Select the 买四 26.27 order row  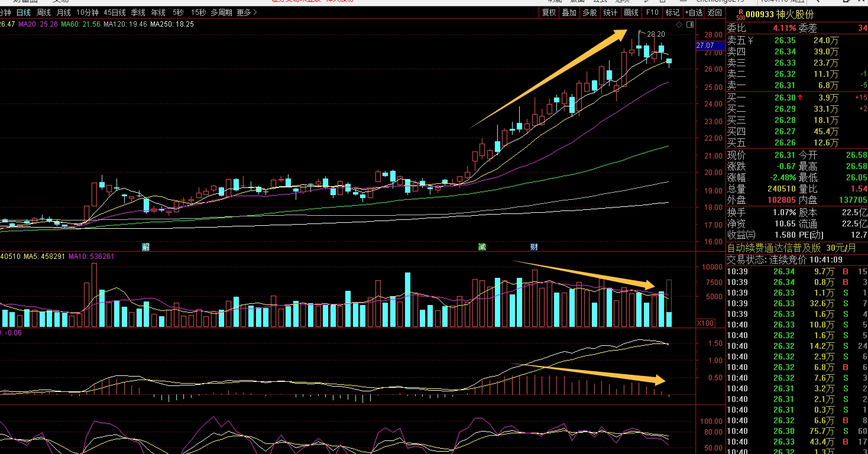(796, 131)
